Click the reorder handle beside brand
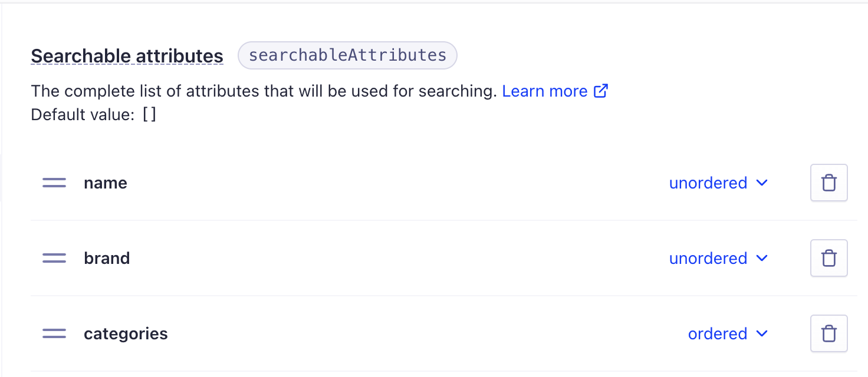 tap(54, 259)
